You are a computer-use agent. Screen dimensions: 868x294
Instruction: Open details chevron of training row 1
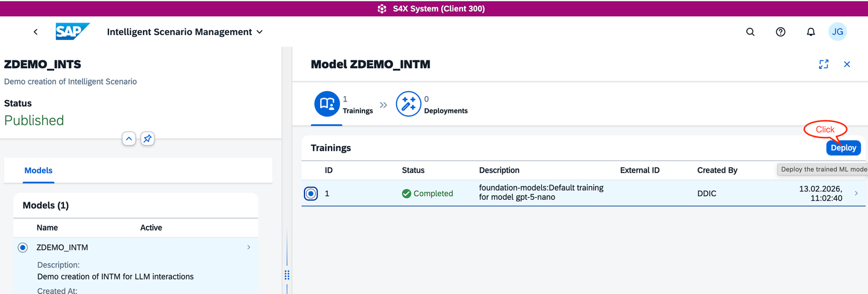[x=857, y=193]
